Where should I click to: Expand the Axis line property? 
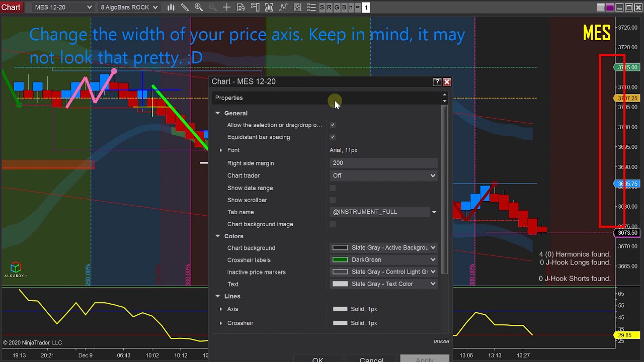221,309
